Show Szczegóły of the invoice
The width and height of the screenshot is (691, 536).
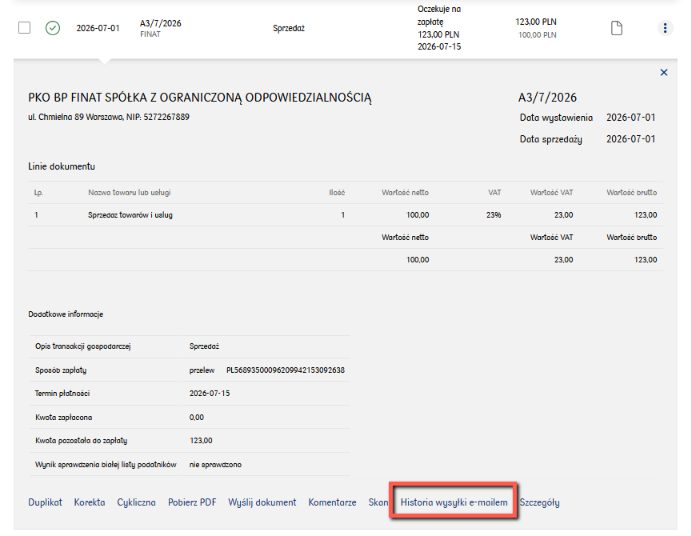point(539,502)
